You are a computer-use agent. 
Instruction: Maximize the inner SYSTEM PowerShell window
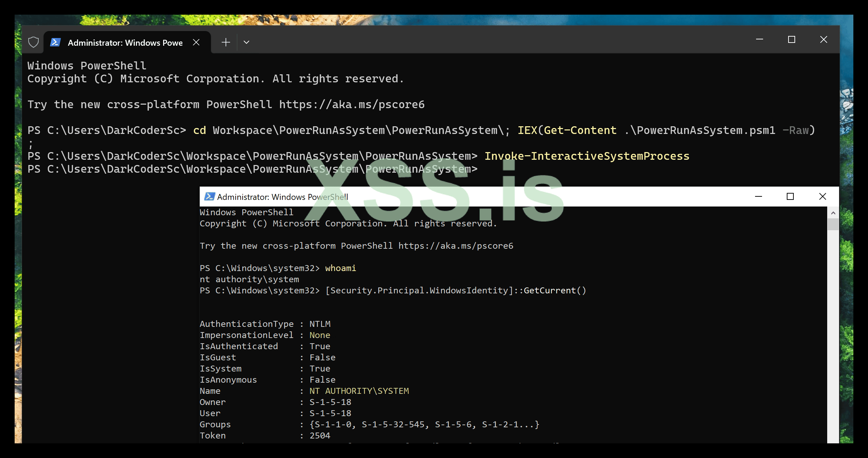tap(790, 196)
